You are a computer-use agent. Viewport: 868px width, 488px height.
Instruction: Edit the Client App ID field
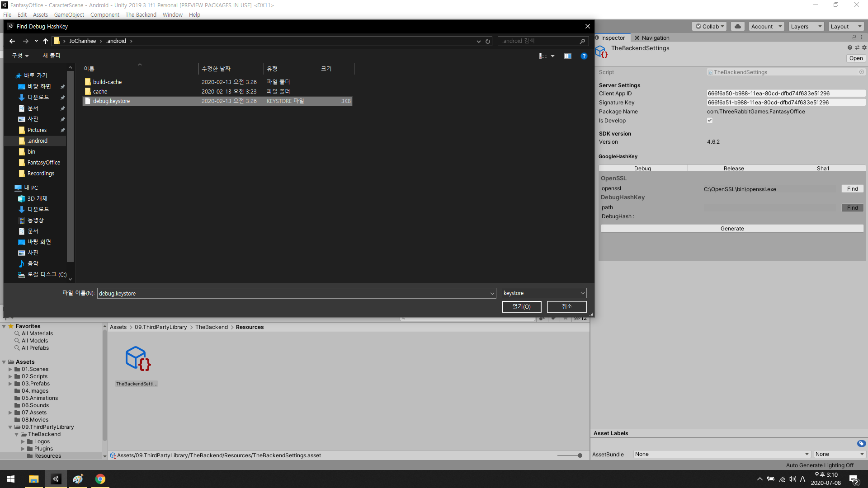coord(786,94)
